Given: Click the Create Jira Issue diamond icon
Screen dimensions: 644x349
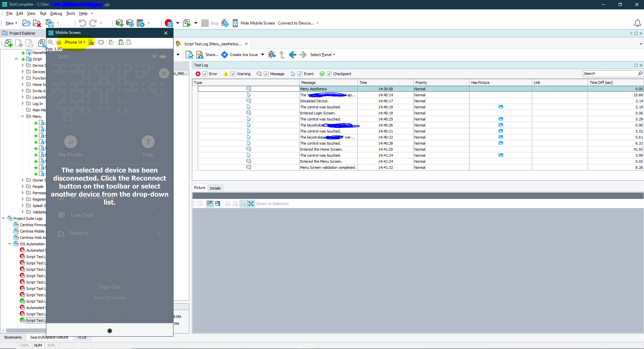Looking at the screenshot, I should (225, 55).
